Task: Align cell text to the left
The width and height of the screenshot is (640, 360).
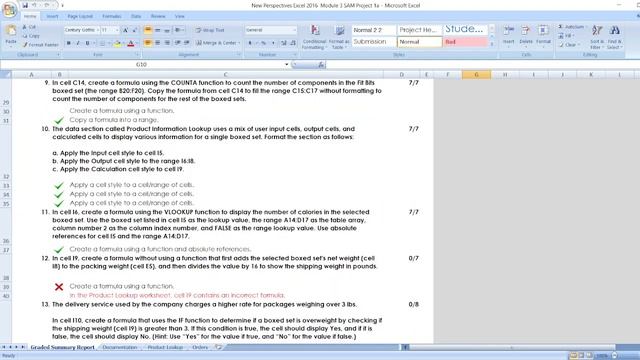Action: 148,43
